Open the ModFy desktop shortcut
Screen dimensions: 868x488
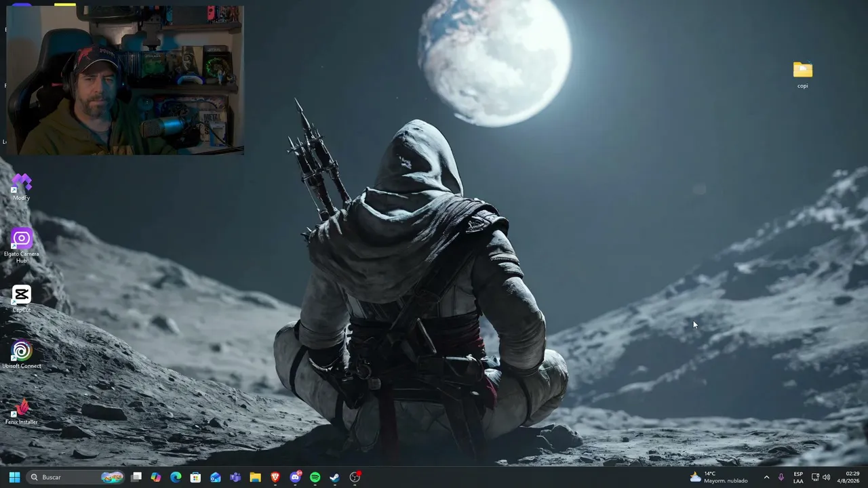pyautogui.click(x=21, y=186)
